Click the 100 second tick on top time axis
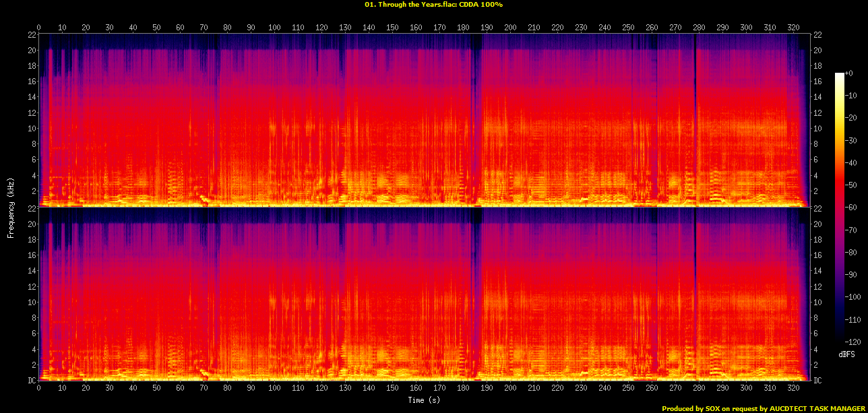The height and width of the screenshot is (413, 868). 274,28
